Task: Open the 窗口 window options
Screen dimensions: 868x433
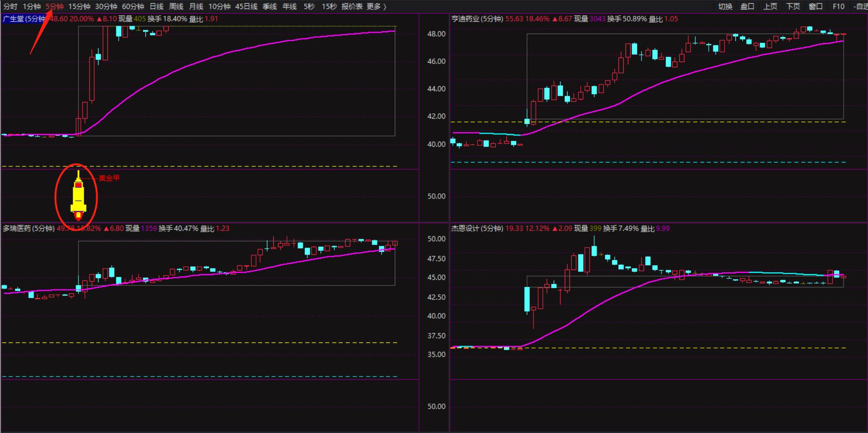Action: (816, 7)
